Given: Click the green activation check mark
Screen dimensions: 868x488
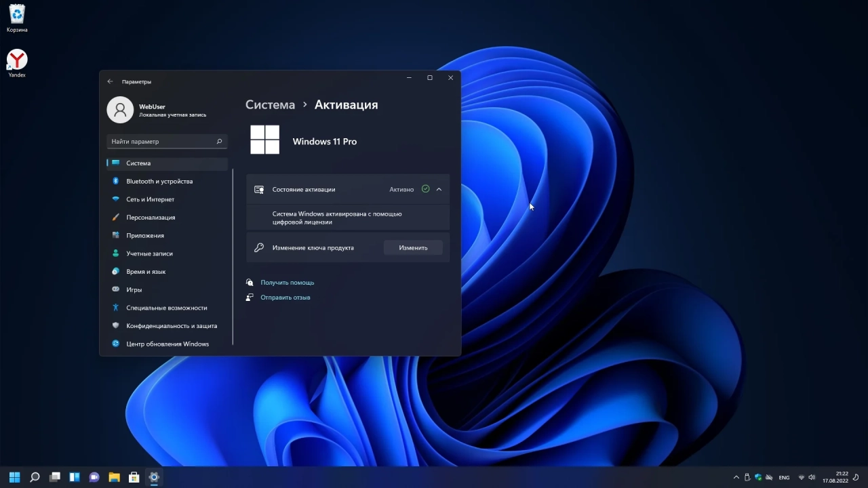Looking at the screenshot, I should click(425, 189).
